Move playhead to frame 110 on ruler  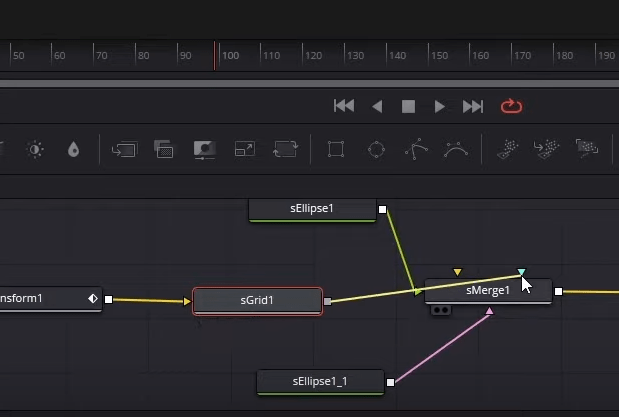tap(272, 56)
